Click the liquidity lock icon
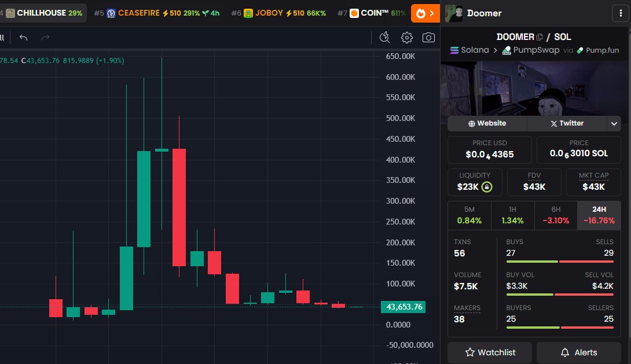The height and width of the screenshot is (364, 631). [486, 186]
